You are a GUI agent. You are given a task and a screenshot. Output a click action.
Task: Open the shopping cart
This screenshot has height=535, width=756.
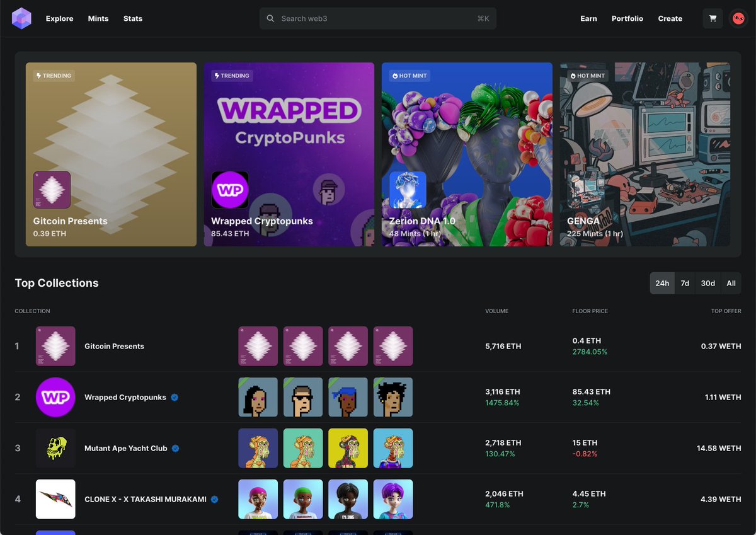coord(713,18)
